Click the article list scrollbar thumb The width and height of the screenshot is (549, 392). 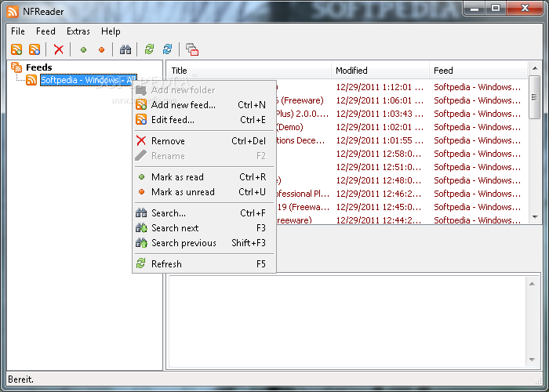(x=534, y=97)
